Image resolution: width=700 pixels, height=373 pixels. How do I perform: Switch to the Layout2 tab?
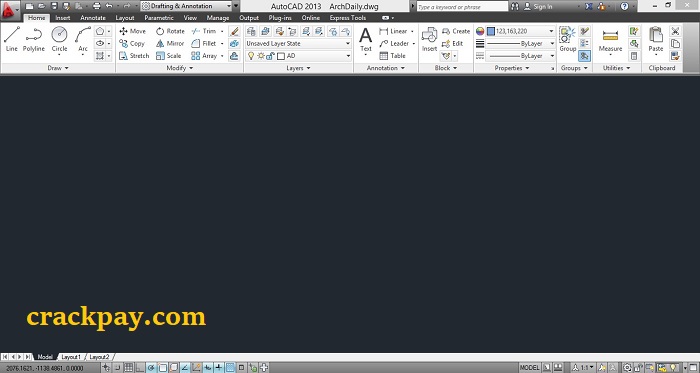(99, 357)
